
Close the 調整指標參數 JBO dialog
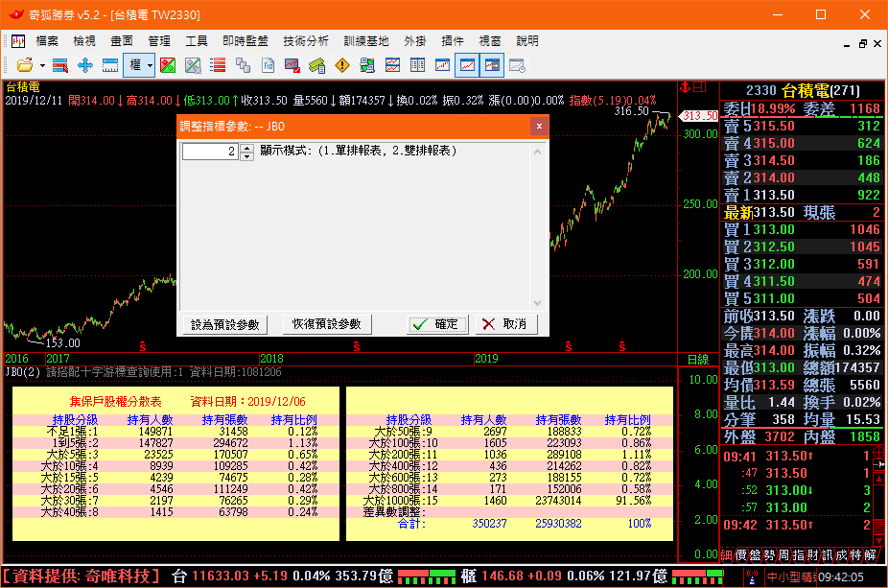(539, 127)
